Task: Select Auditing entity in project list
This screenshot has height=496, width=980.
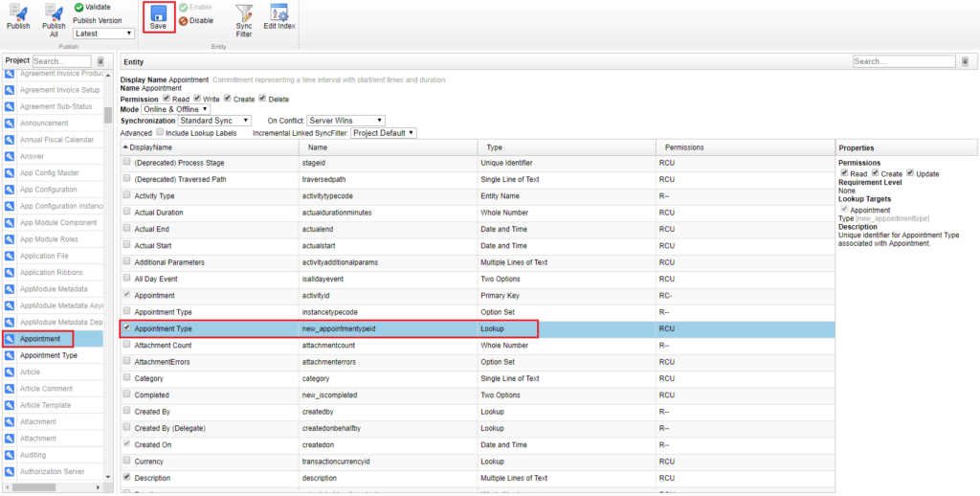Action: 33,455
